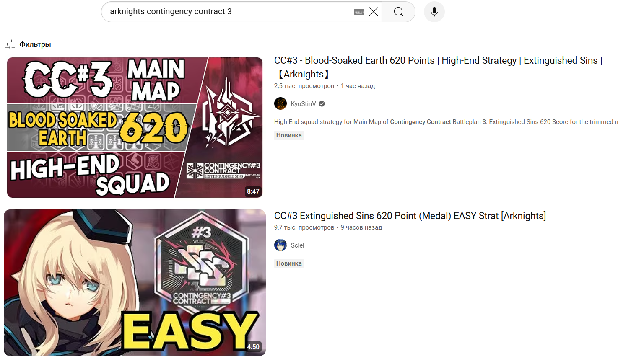Click the Новинка badge under Sciel video
This screenshot has height=364, width=618.
click(289, 263)
